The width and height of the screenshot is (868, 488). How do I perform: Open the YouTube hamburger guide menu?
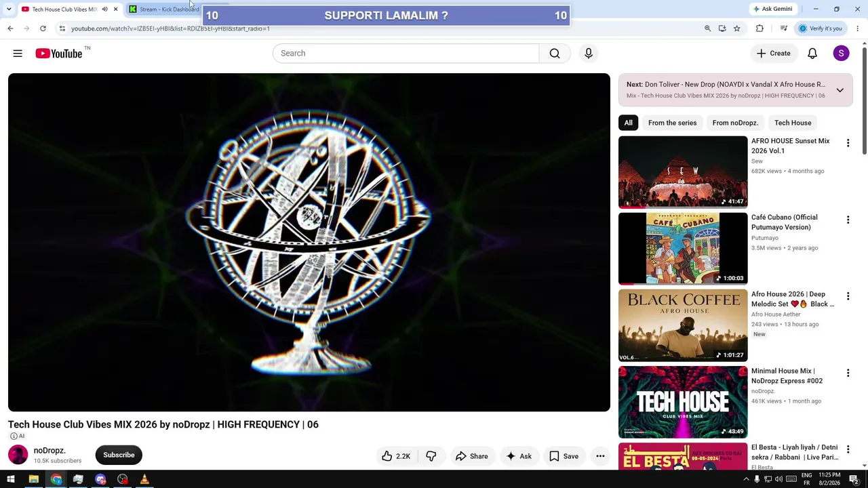tap(18, 54)
